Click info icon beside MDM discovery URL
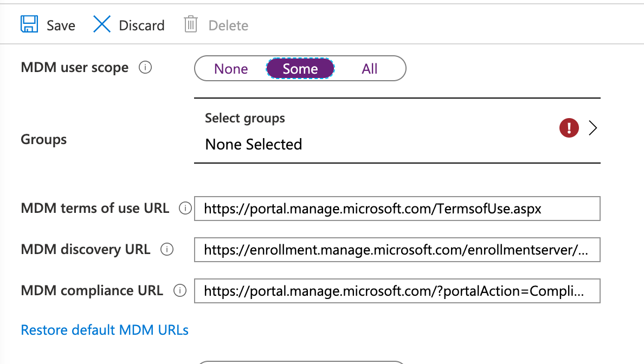The image size is (644, 364). 167,250
